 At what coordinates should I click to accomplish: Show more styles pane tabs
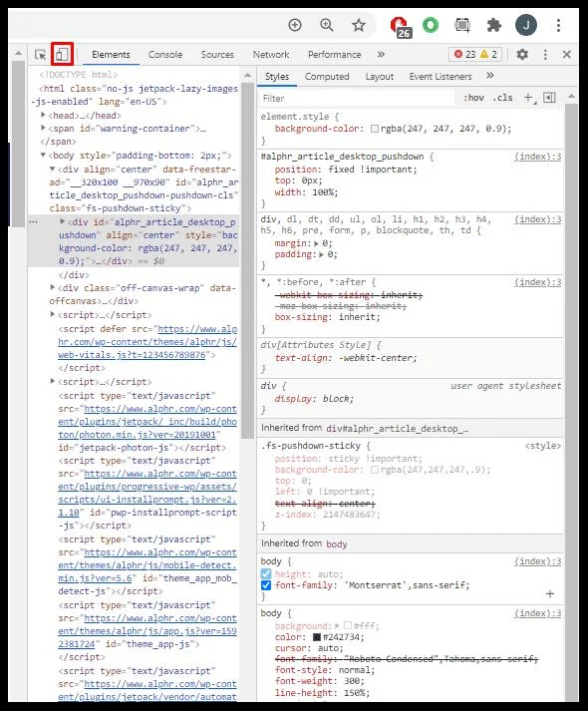pyautogui.click(x=489, y=76)
